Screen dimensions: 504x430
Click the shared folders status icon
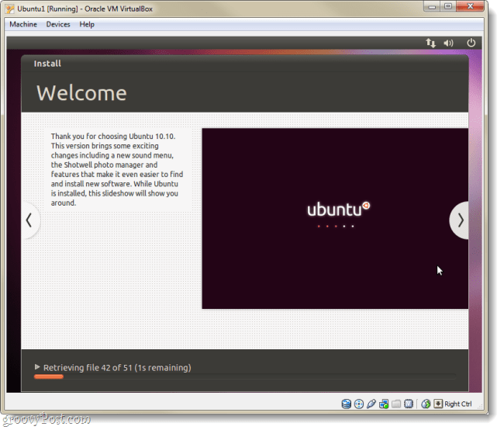point(396,404)
